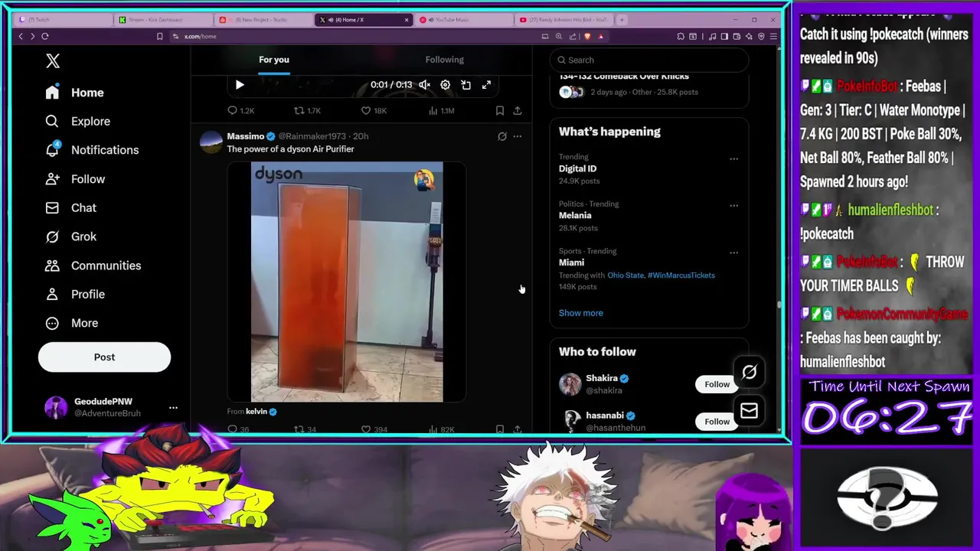
Task: Toggle picture-in-picture on the video
Action: 465,85
